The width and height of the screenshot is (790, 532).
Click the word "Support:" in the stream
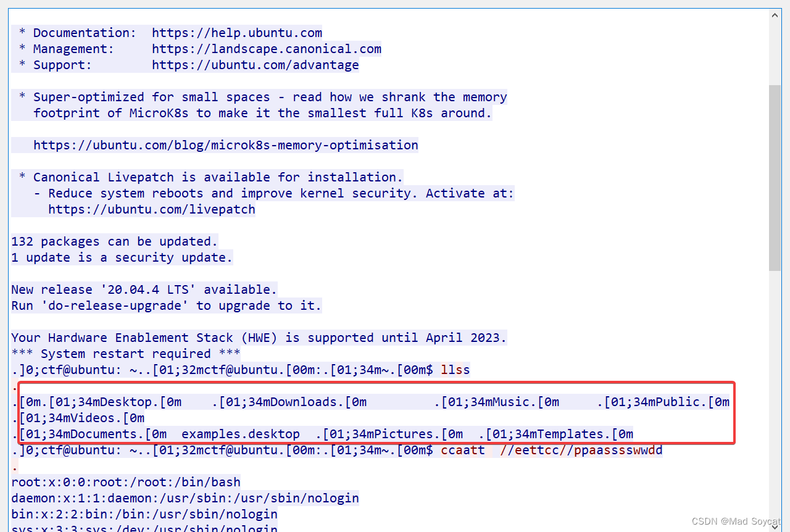(x=62, y=65)
